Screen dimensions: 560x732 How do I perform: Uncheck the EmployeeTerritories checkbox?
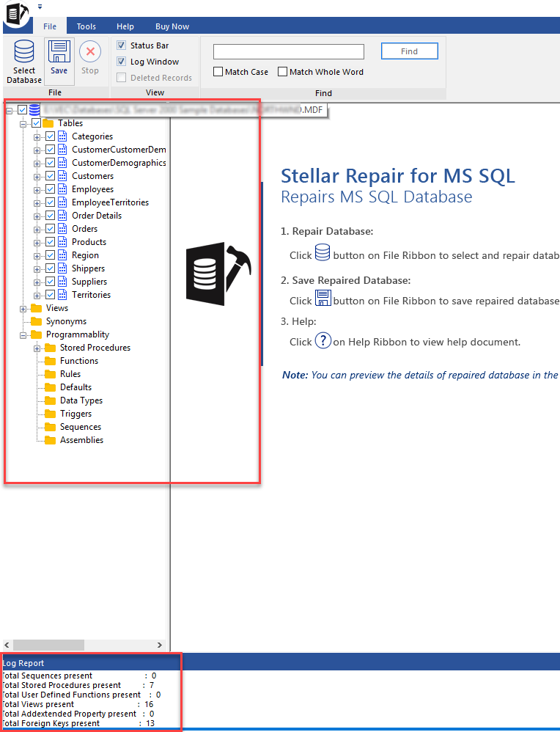tap(51, 202)
